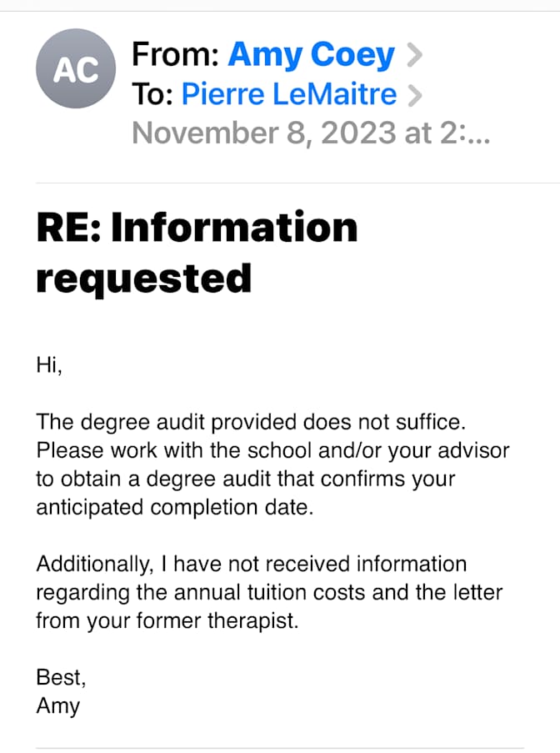Click the Amy signature text
The height and width of the screenshot is (753, 560).
coord(58,706)
